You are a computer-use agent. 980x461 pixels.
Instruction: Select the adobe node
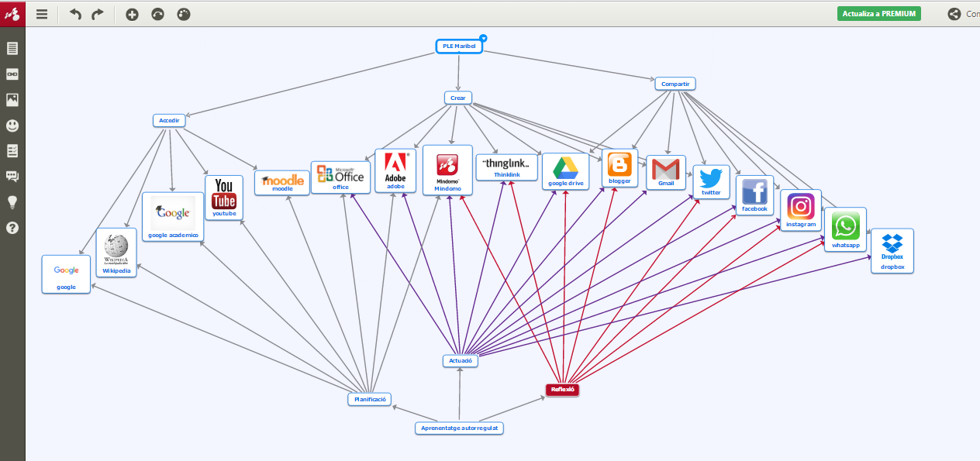click(x=395, y=170)
